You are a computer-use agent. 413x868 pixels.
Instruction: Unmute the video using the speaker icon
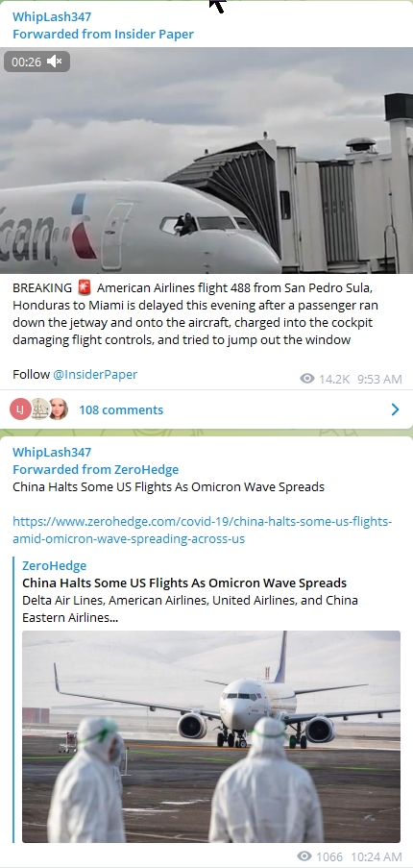point(54,62)
